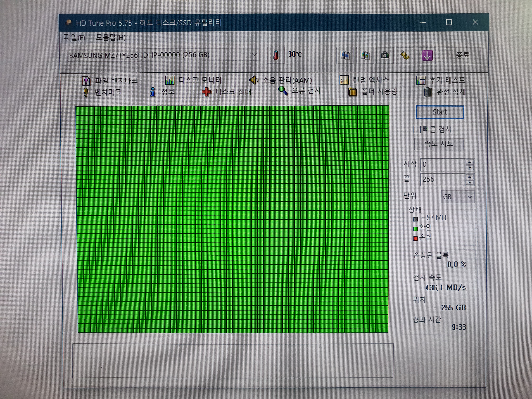Click the green block scan map

tap(232, 219)
